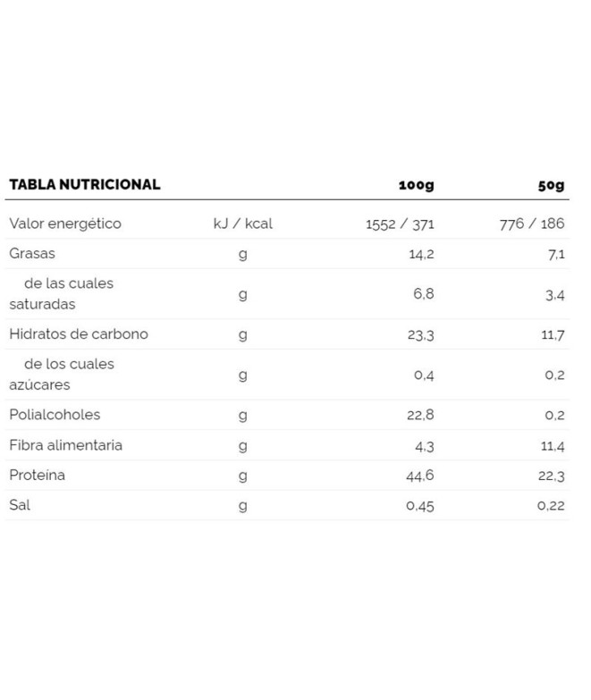Click the de las cuales saturadas label
This screenshot has width=591, height=700.
(x=62, y=293)
